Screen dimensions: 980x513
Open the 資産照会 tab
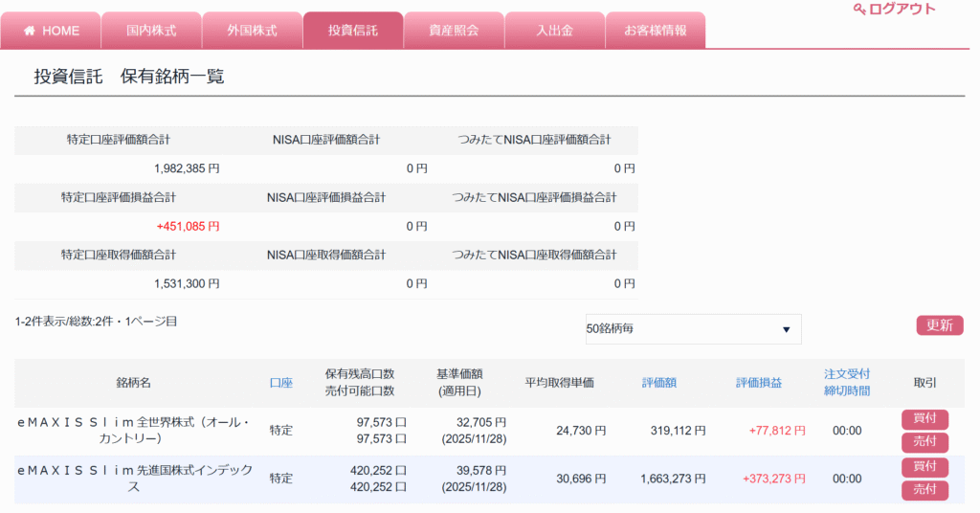[454, 31]
